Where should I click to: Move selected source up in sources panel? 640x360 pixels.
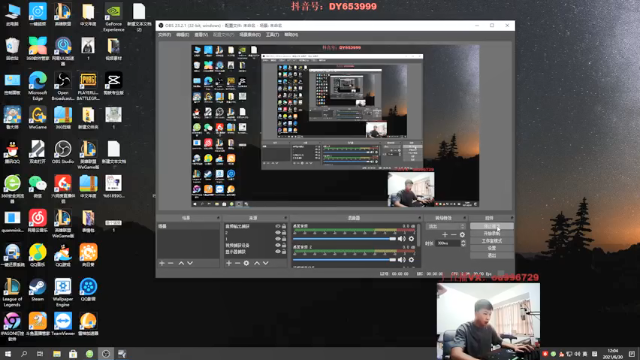click(x=257, y=263)
